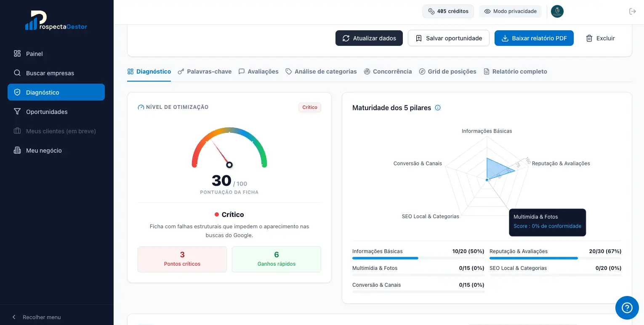Click the ProspectaGestor logo
644x325 pixels.
click(x=56, y=21)
